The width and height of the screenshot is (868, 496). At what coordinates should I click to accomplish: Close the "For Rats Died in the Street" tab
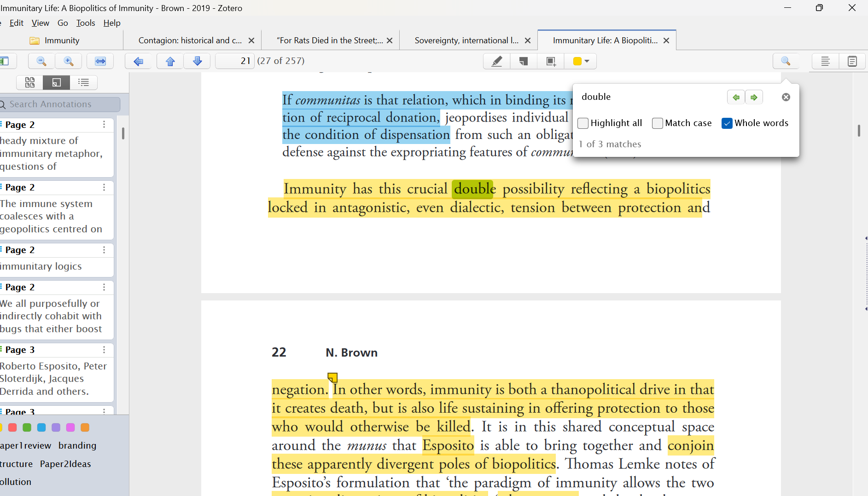coord(390,40)
